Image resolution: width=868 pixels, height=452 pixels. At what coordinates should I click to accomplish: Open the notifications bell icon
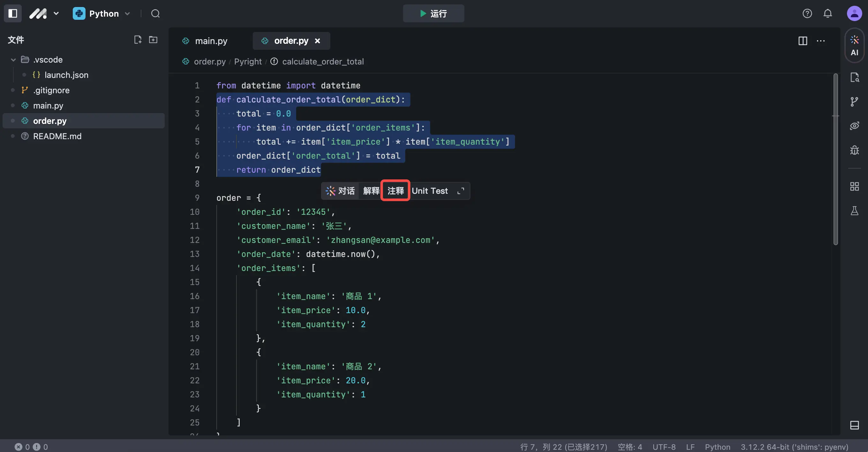click(x=827, y=13)
